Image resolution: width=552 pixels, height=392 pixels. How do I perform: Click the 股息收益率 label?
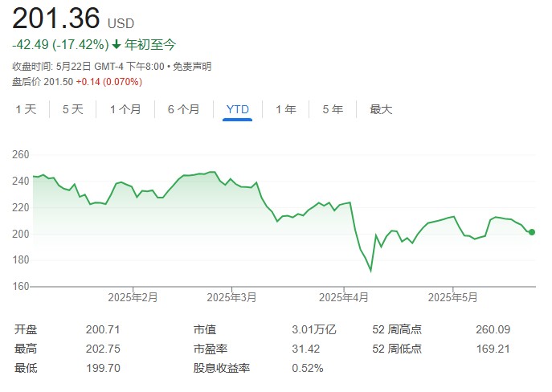pos(222,368)
